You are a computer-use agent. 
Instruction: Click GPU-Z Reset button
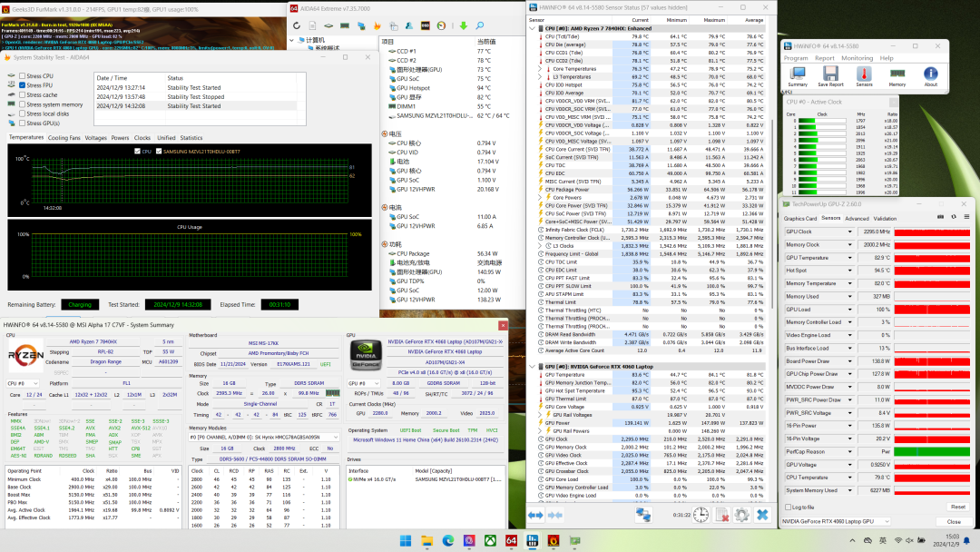coord(957,507)
